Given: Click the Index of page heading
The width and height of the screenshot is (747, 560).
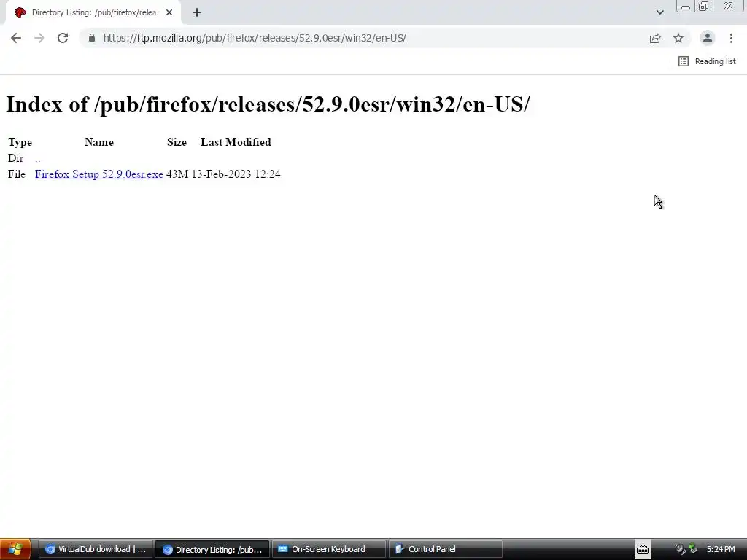Looking at the screenshot, I should point(268,104).
